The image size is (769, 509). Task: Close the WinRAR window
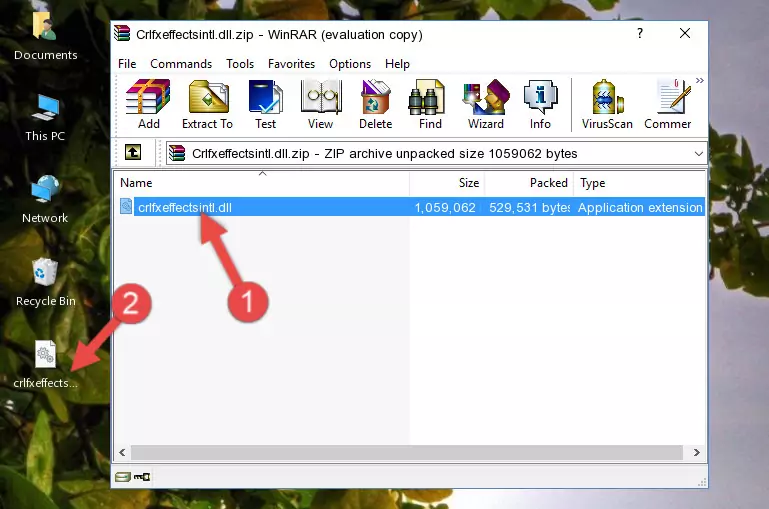685,33
